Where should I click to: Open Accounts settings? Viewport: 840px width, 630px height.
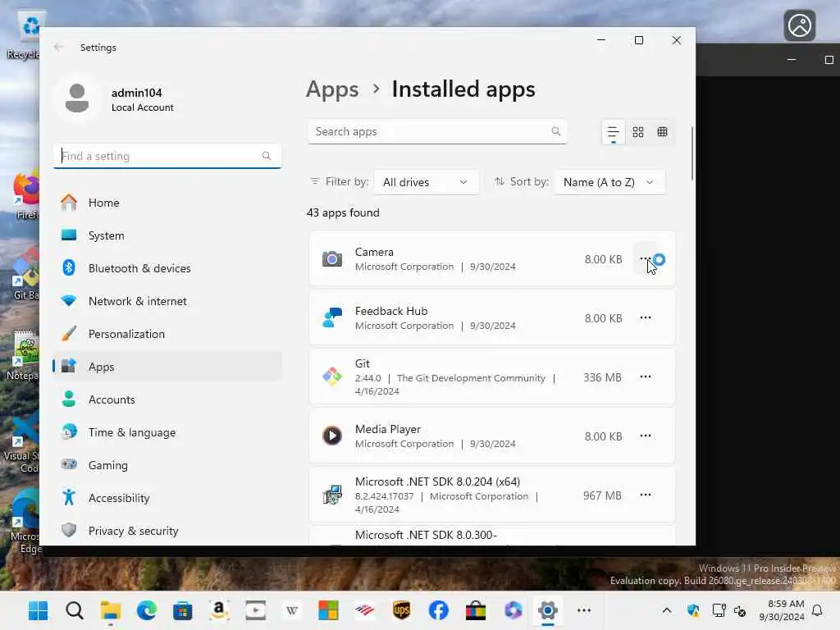[x=167, y=399]
